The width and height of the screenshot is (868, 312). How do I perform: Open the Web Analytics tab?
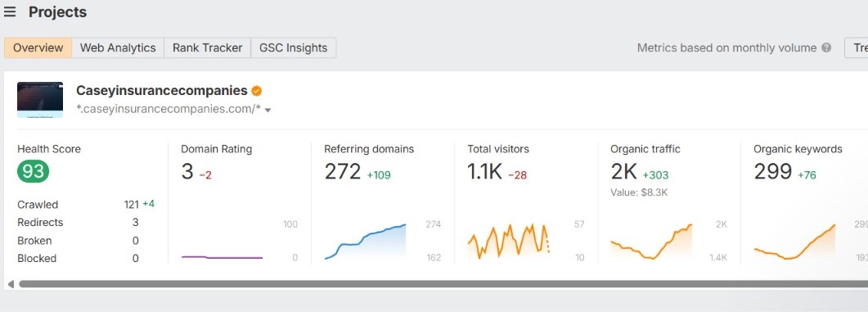coord(118,47)
